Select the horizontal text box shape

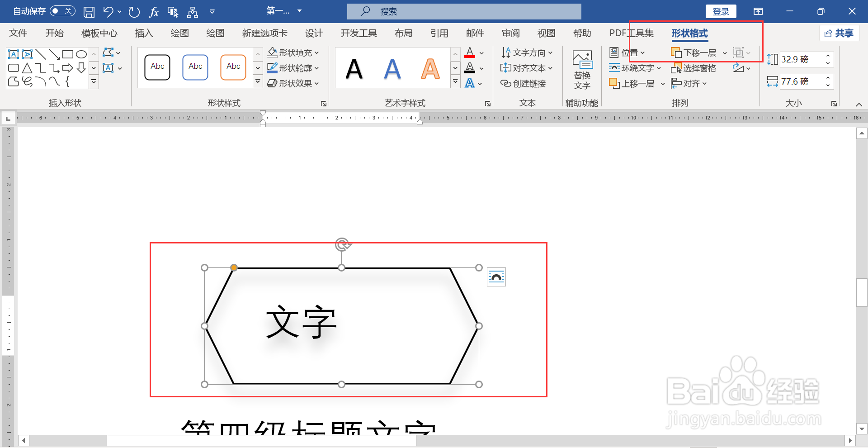14,55
